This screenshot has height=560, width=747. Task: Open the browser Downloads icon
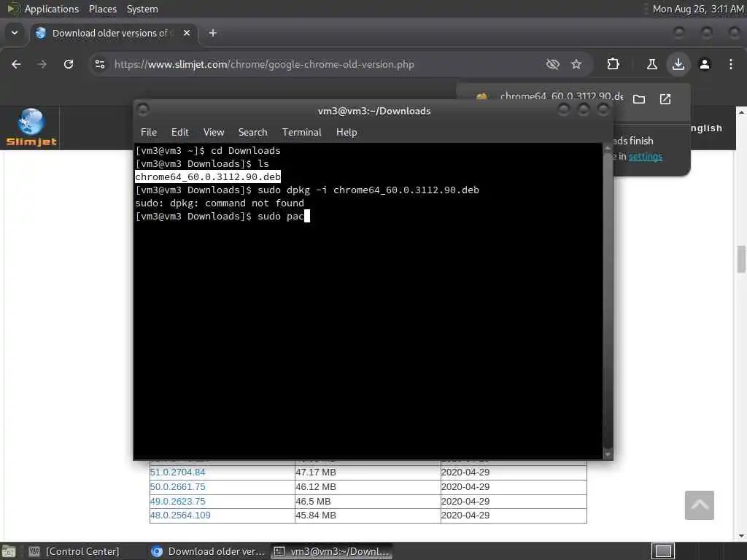point(678,64)
